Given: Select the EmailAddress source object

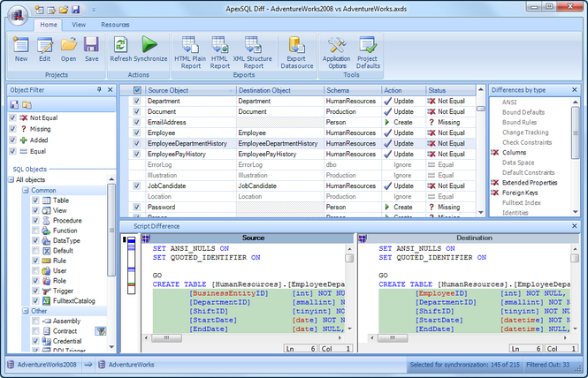Looking at the screenshot, I should [166, 122].
